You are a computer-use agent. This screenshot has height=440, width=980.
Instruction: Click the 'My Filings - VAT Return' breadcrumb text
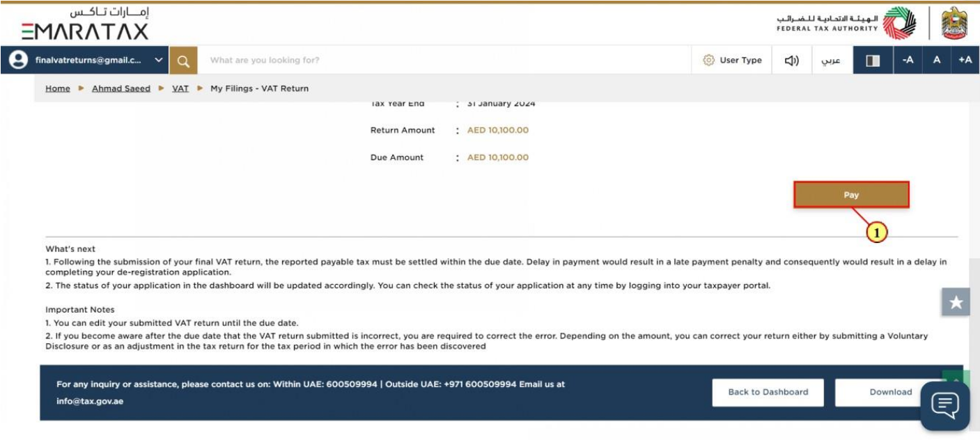[x=259, y=88]
